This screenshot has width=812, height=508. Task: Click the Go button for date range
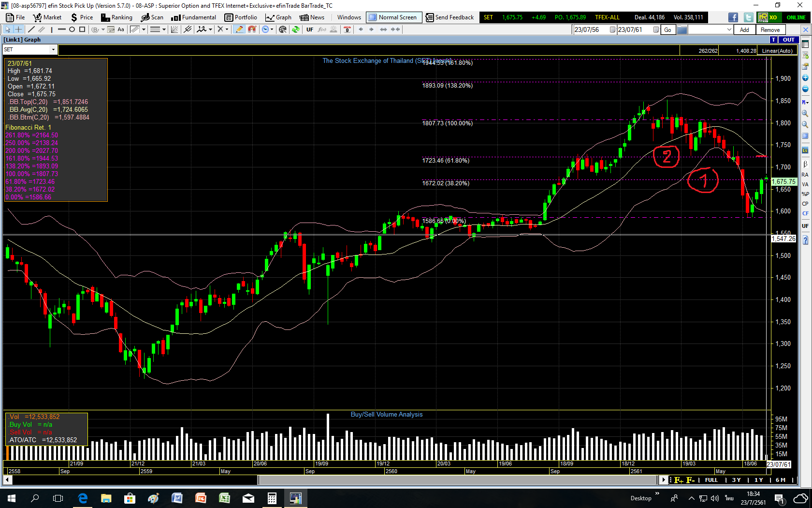tap(667, 30)
